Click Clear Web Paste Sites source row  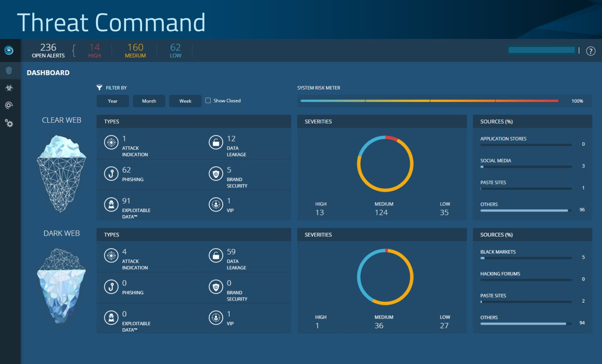click(x=533, y=185)
